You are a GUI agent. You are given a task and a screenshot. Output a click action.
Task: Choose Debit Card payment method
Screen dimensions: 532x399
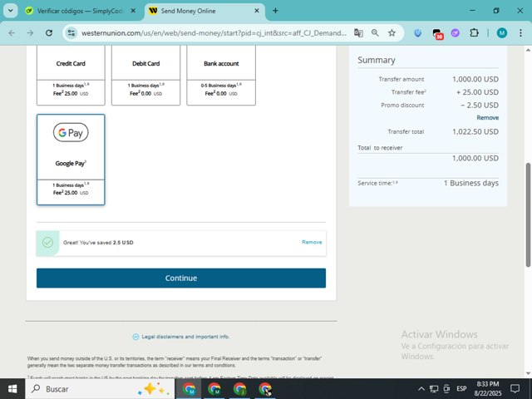click(146, 76)
